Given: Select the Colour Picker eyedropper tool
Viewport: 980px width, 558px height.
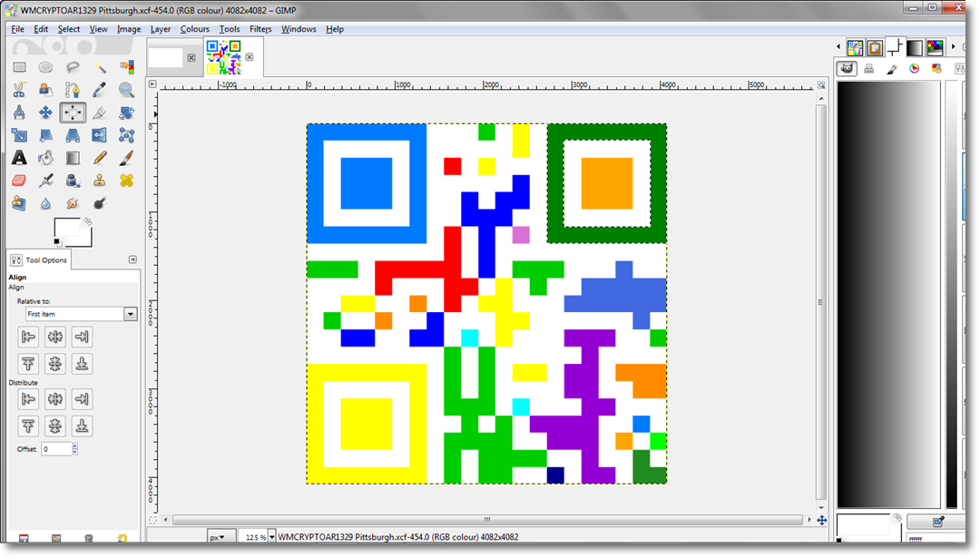Looking at the screenshot, I should pyautogui.click(x=100, y=90).
